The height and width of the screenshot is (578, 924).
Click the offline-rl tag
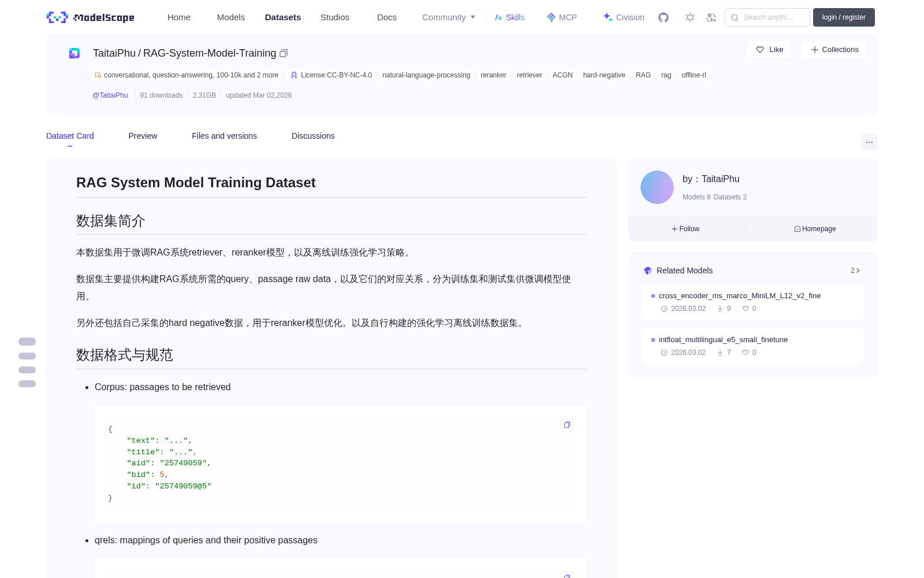click(694, 75)
